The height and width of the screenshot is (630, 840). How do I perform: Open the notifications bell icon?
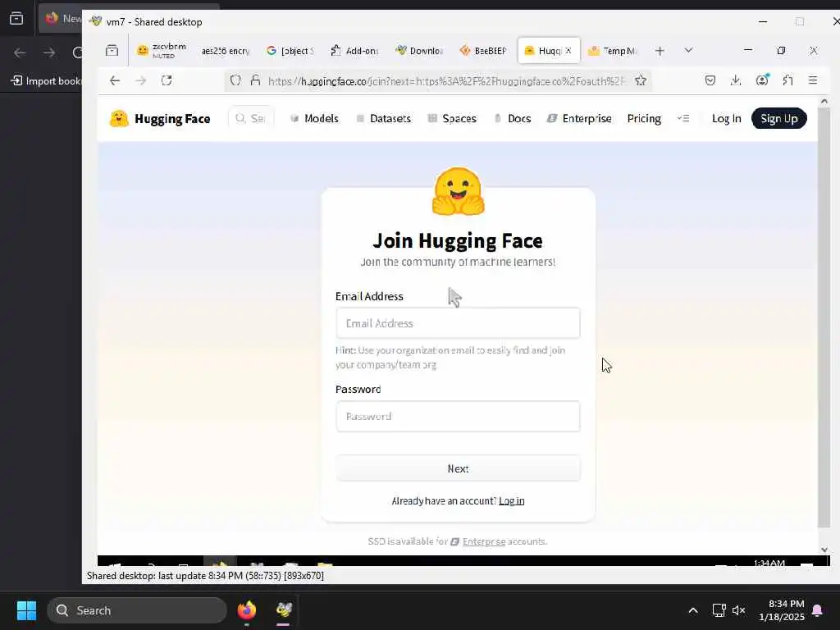(x=818, y=610)
